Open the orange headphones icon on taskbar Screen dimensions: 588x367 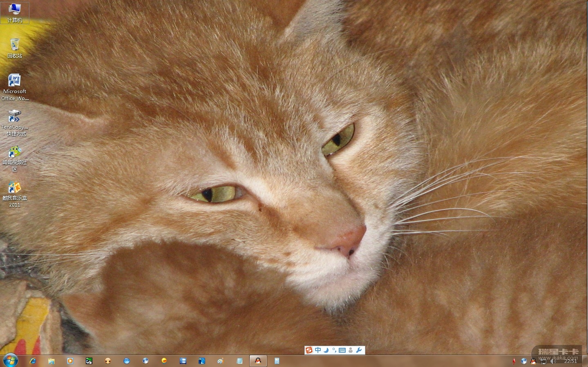point(108,361)
